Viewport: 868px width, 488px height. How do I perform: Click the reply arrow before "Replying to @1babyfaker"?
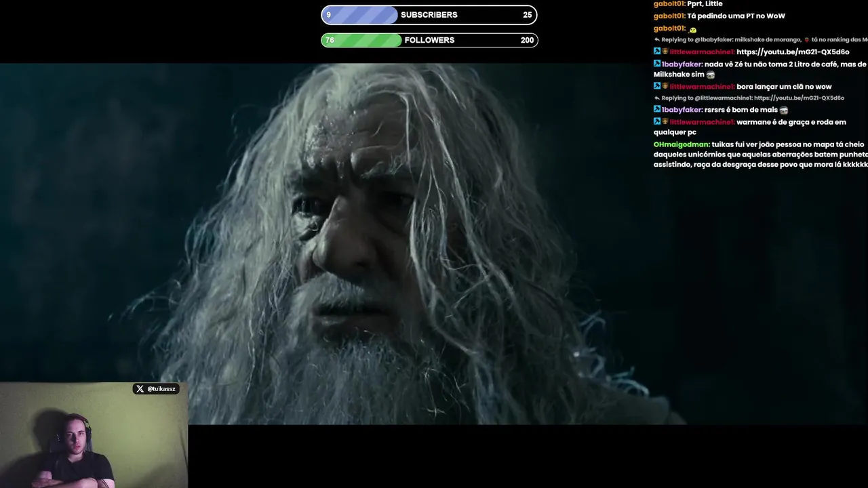click(657, 40)
